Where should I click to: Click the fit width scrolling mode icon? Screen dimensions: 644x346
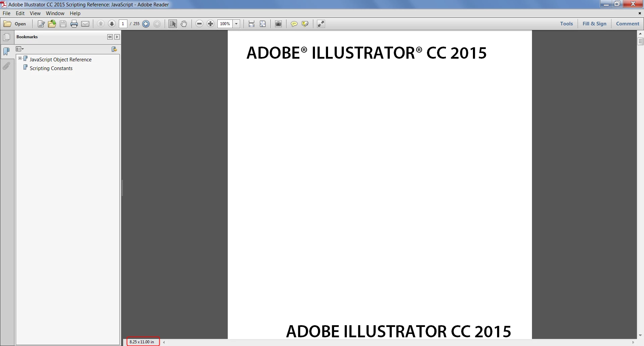(x=252, y=24)
